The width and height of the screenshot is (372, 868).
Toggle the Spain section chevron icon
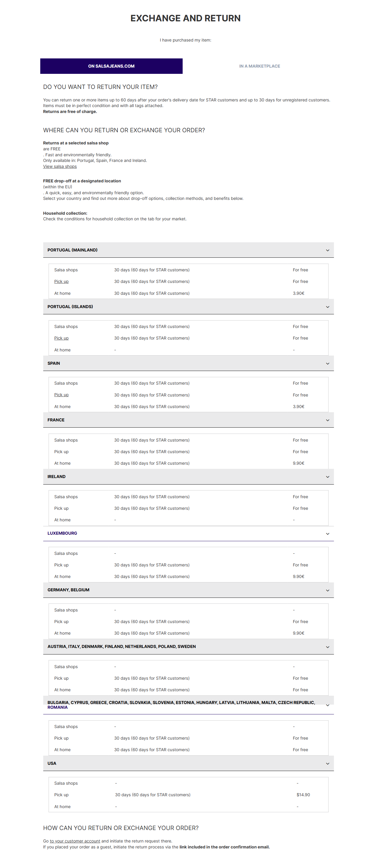pyautogui.click(x=327, y=364)
